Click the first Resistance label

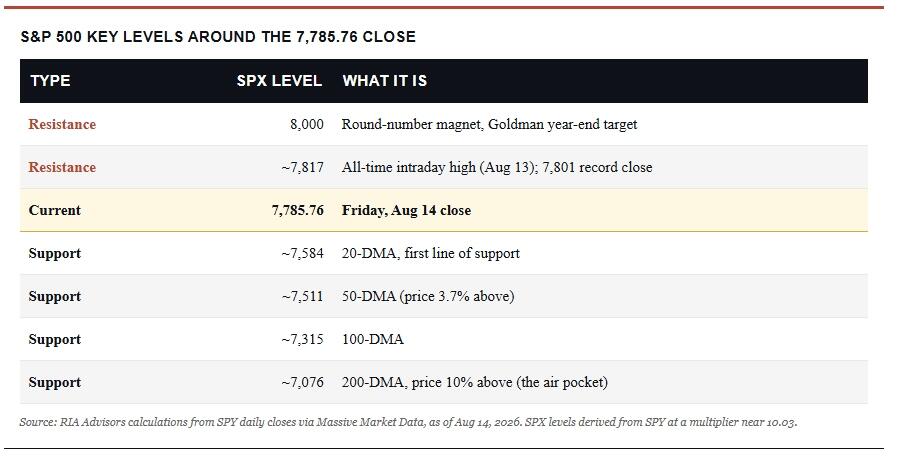(x=62, y=124)
